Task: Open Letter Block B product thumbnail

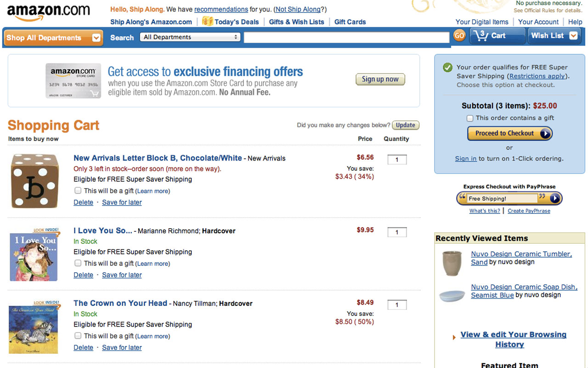Action: pyautogui.click(x=35, y=180)
